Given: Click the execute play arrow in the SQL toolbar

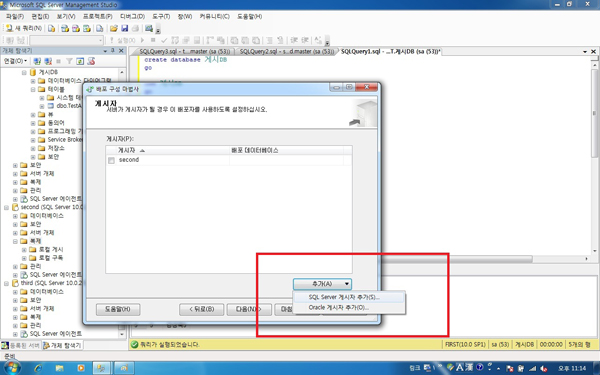Looking at the screenshot, I should [142, 40].
